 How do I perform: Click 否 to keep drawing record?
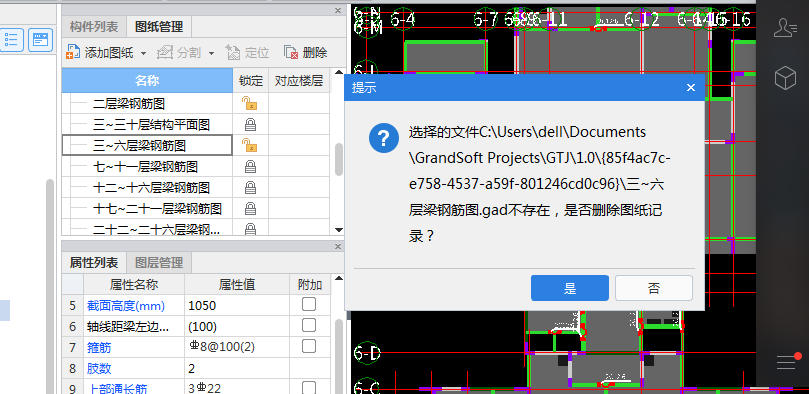click(654, 288)
